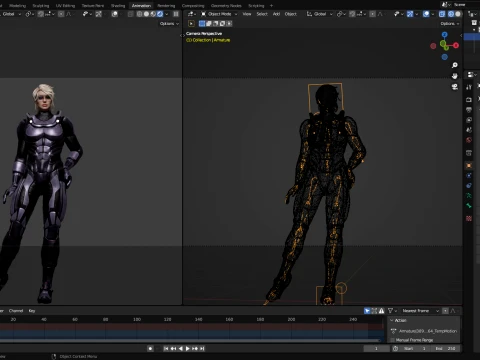The image size is (480, 360).
Task: Select the tweak tool icon in right viewport
Action: [191, 24]
